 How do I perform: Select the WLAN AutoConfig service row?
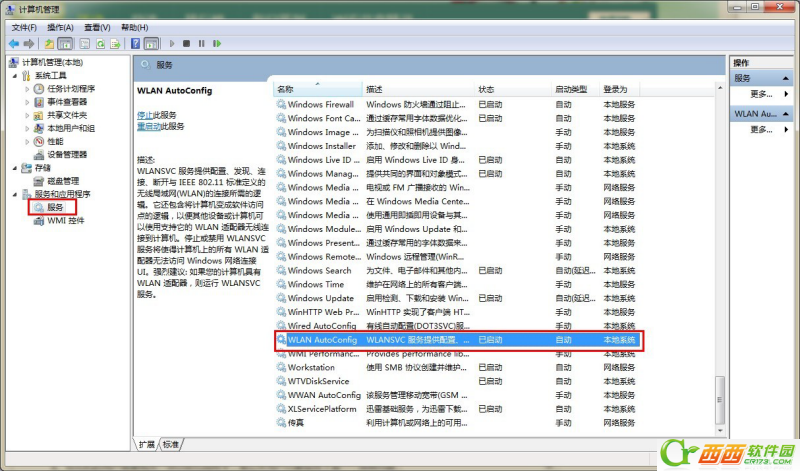click(457, 340)
